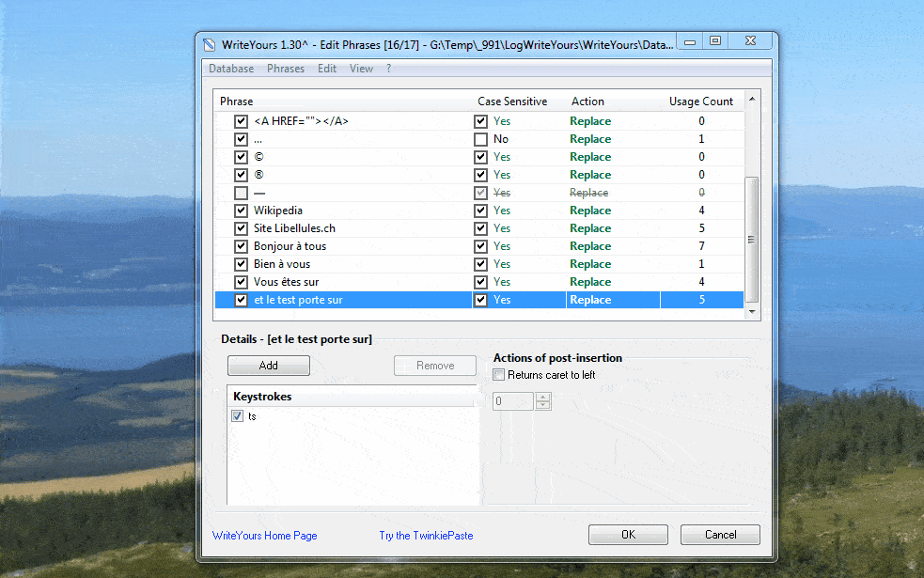Minimize the WriteYours window
The image size is (924, 578).
[x=689, y=41]
